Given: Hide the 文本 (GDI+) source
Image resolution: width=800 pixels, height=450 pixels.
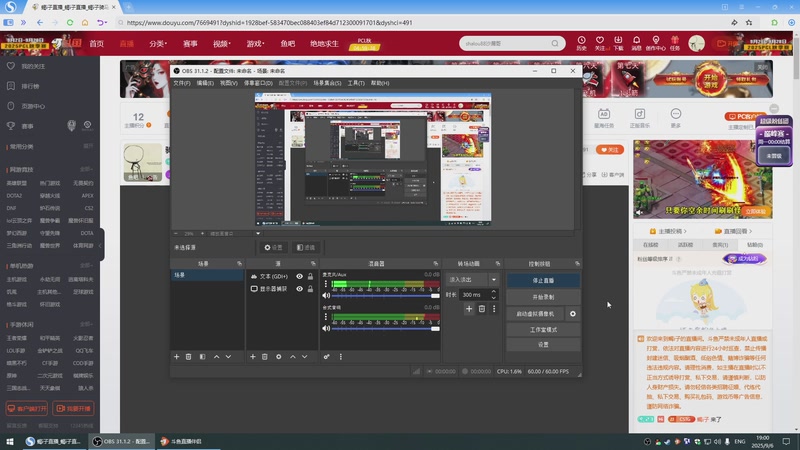Looking at the screenshot, I should click(299, 276).
